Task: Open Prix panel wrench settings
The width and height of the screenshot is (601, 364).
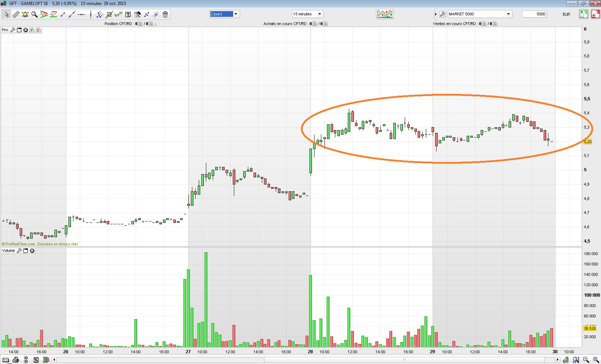Action: (13, 30)
